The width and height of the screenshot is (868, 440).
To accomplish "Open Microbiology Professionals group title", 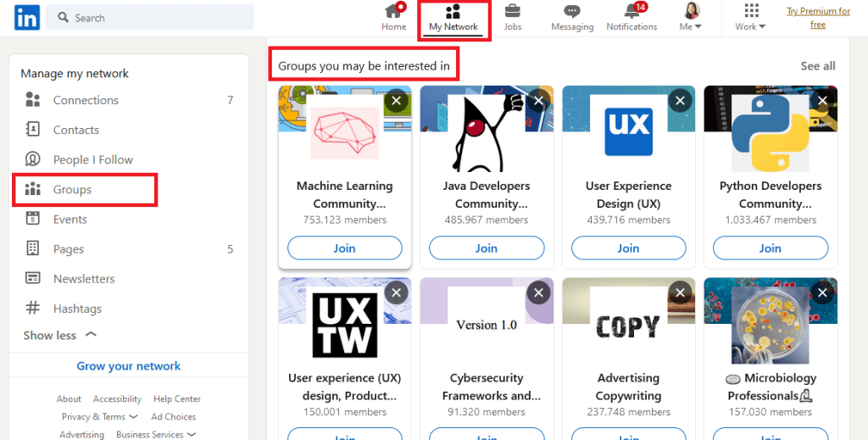I will [x=771, y=387].
